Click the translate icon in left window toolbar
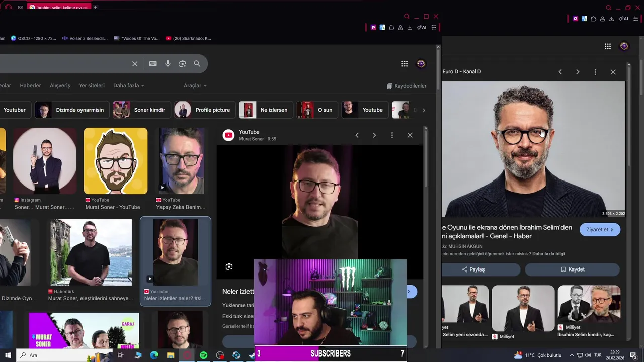Viewport: 644px width, 362px height. (382, 27)
